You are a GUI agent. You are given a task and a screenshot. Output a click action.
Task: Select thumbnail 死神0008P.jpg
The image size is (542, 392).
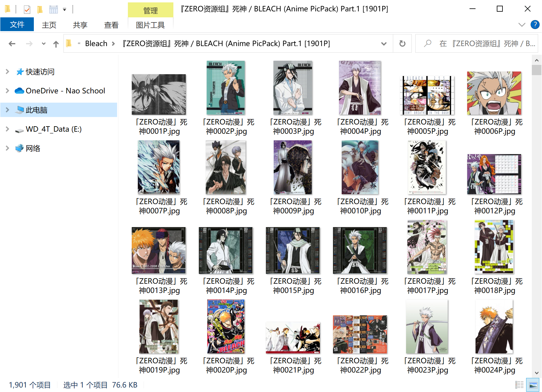(226, 168)
